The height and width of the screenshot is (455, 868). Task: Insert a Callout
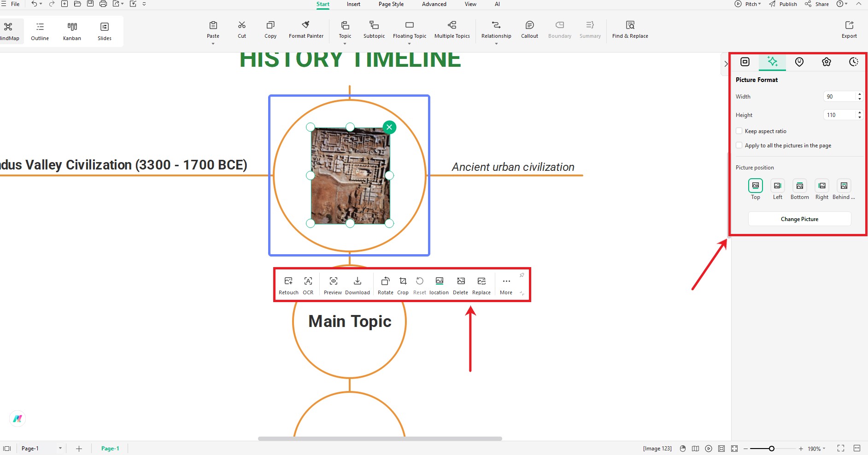point(529,29)
